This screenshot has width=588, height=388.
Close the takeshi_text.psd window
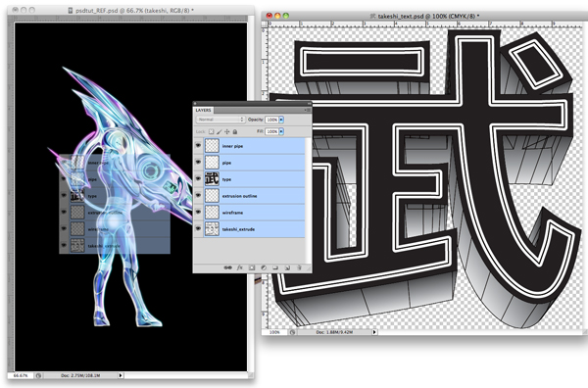(x=269, y=16)
